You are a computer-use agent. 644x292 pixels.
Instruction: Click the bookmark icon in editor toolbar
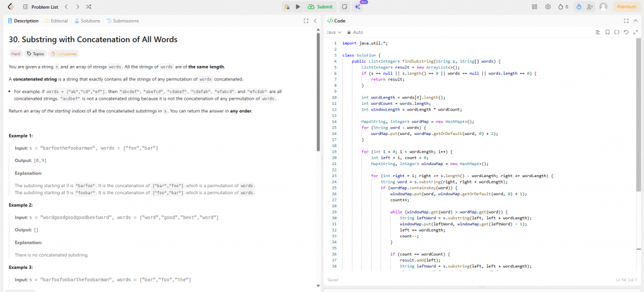[x=607, y=32]
